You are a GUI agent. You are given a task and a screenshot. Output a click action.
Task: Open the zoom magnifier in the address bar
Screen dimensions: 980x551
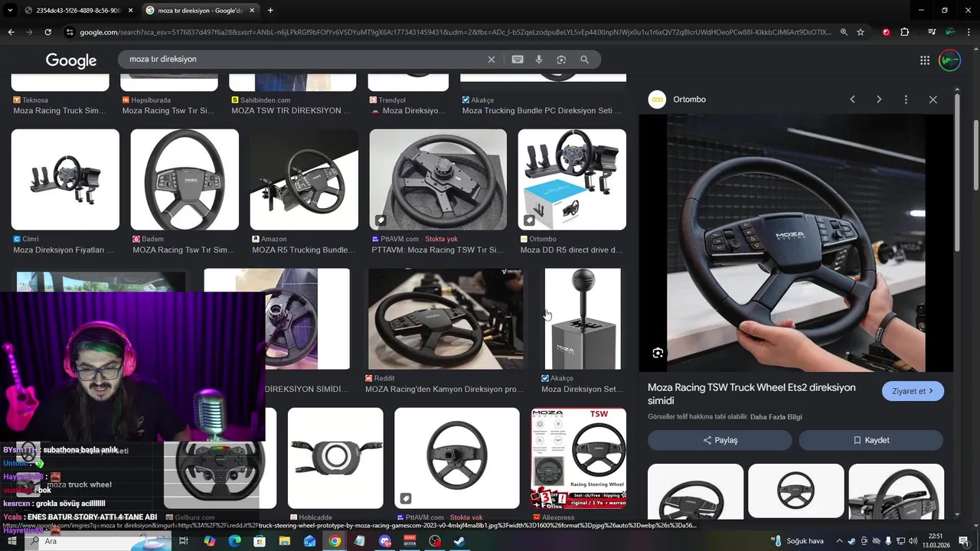tap(844, 32)
